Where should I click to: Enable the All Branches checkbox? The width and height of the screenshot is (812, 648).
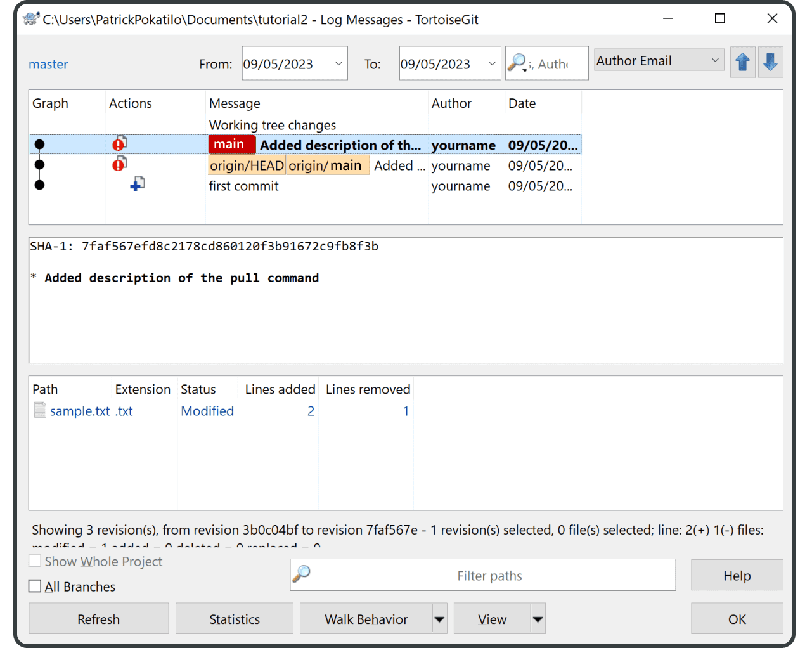[x=35, y=586]
